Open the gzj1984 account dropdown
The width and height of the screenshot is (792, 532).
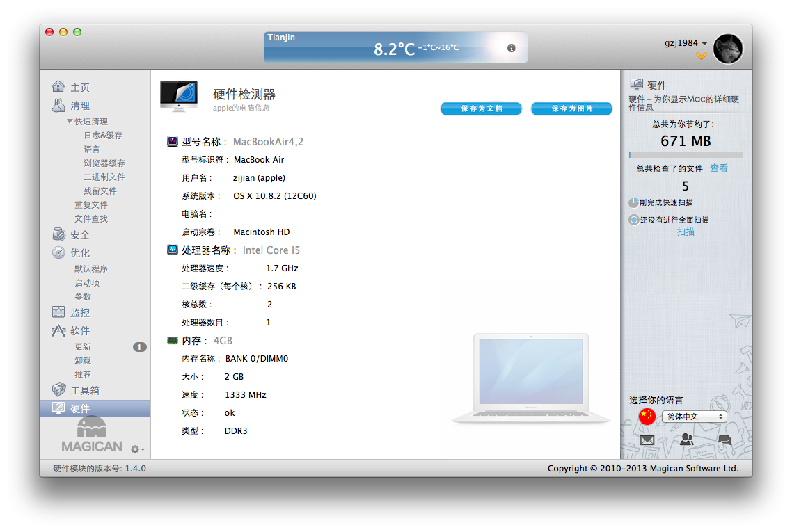(686, 43)
